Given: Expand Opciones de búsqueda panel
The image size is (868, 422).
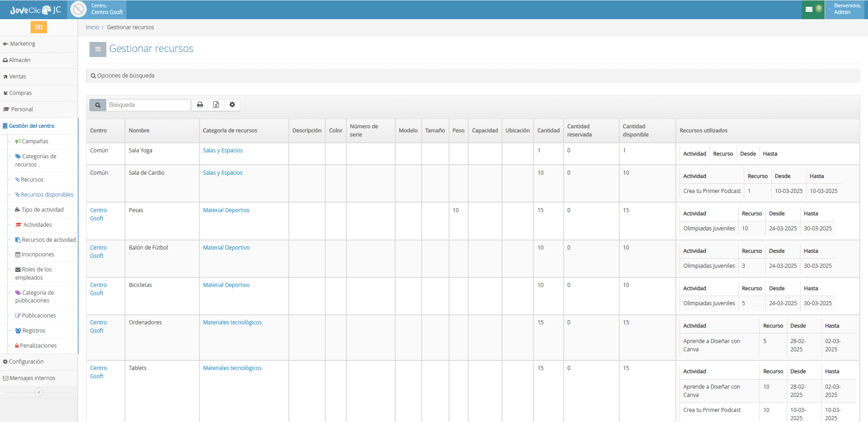Looking at the screenshot, I should pos(473,76).
